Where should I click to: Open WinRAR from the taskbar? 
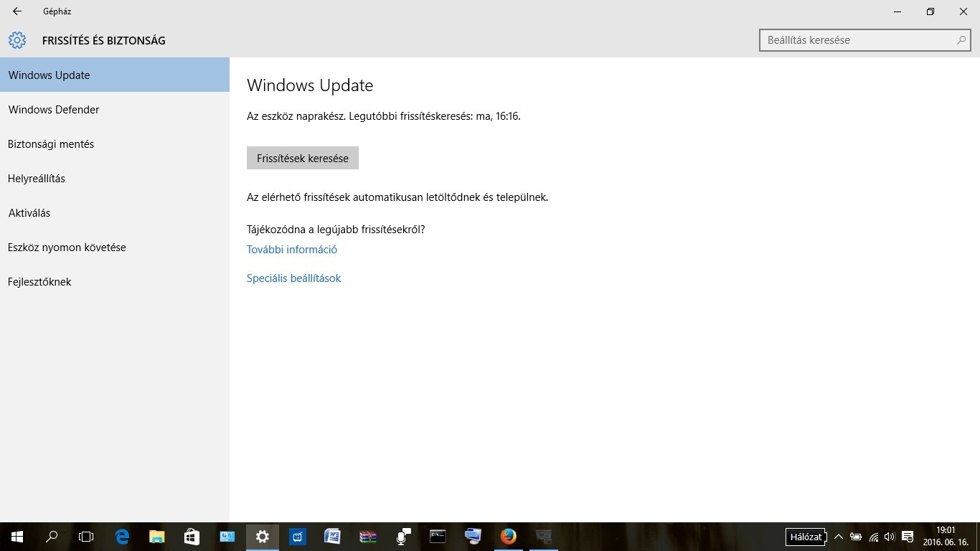pyautogui.click(x=367, y=537)
